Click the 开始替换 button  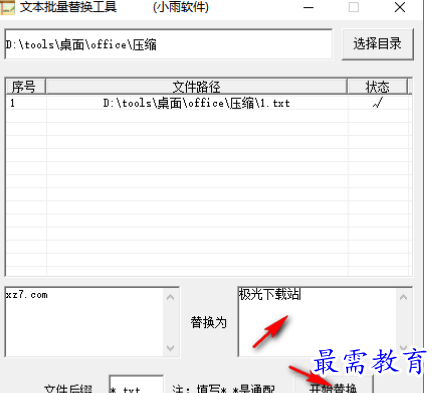click(333, 385)
